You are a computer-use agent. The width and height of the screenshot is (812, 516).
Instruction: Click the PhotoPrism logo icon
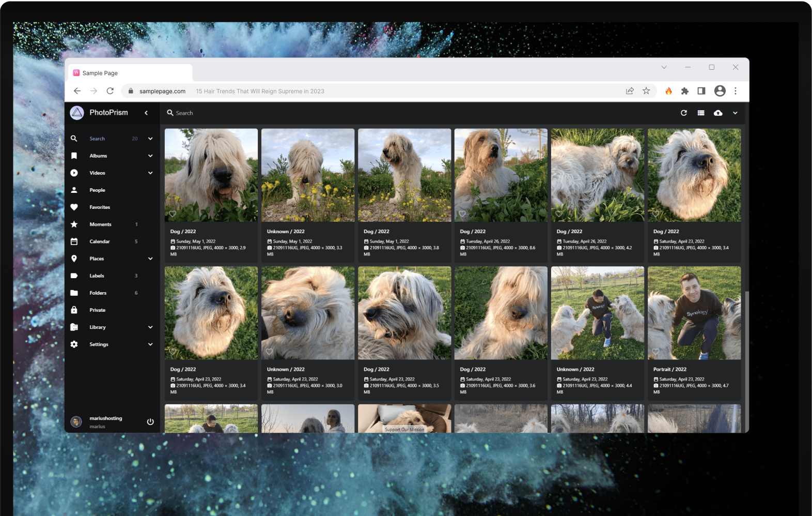coord(77,113)
